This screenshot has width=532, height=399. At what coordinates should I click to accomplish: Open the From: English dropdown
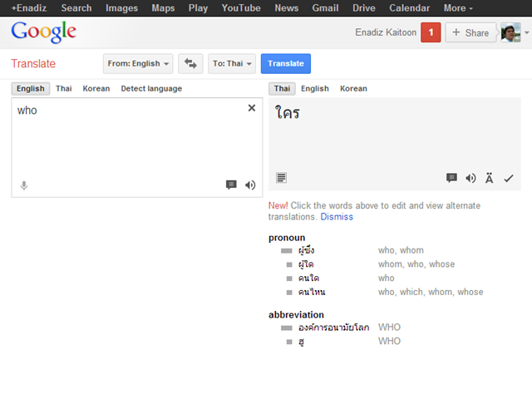138,64
